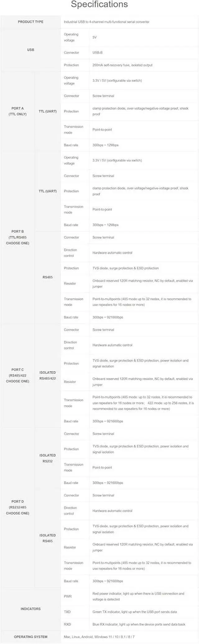The height and width of the screenshot is (644, 199).
Task: Click the ISOLATED RS485/422 cell
Action: click(x=48, y=375)
